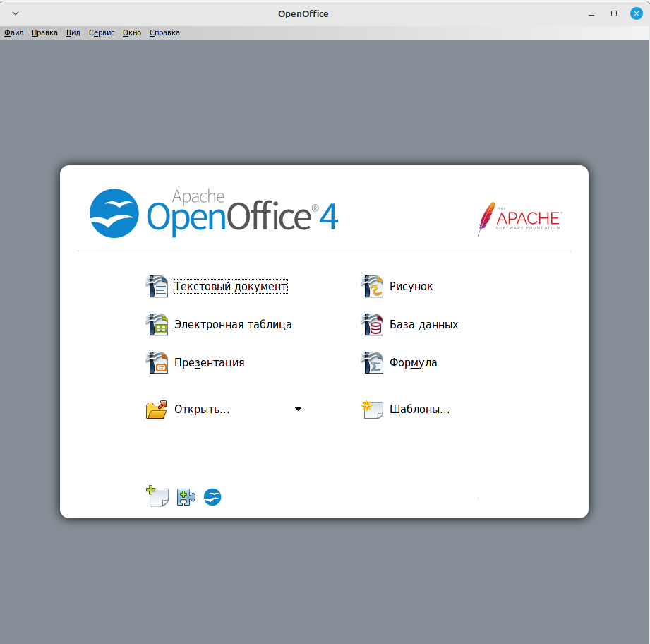Viewport: 650px width, 644px height.
Task: Select the Текстовый документ link
Action: (230, 286)
